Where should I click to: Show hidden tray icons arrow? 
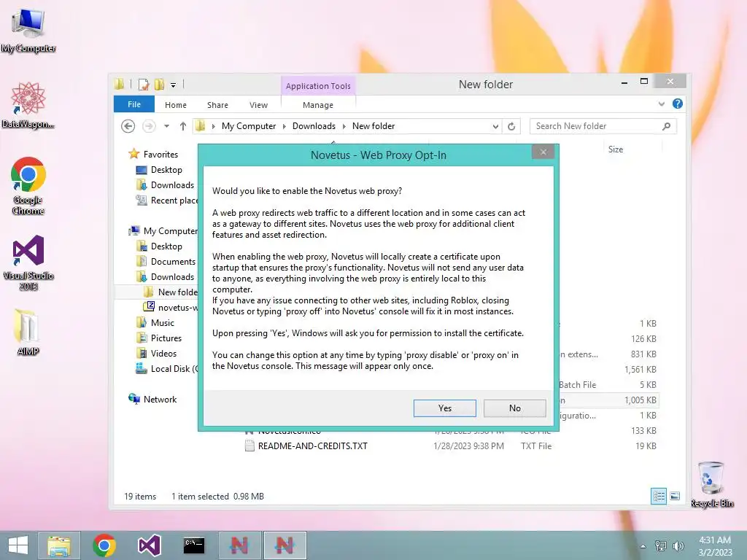click(x=643, y=546)
